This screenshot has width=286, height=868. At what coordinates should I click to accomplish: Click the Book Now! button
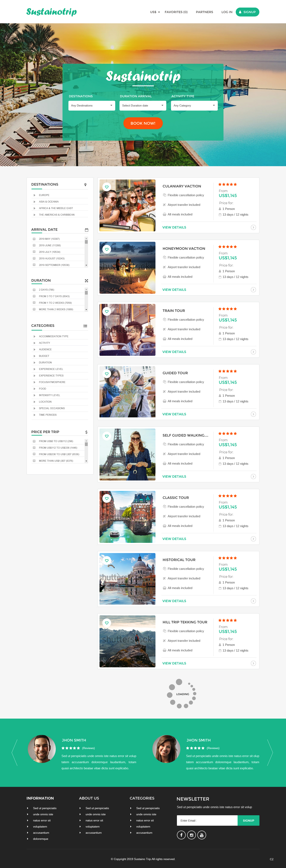(x=143, y=123)
